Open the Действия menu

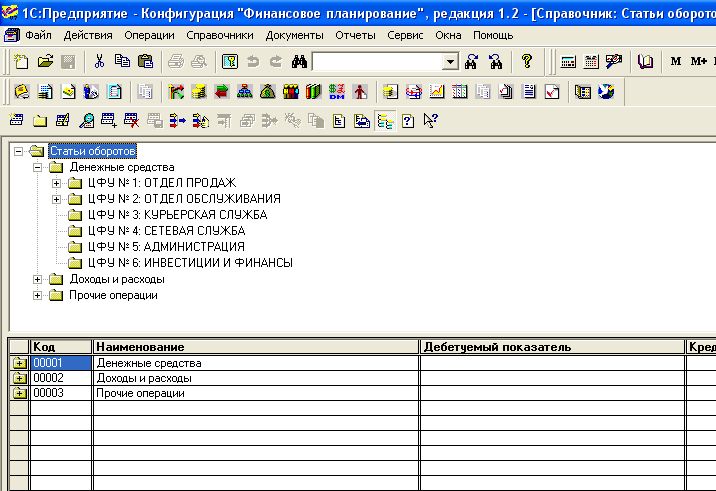pyautogui.click(x=88, y=35)
